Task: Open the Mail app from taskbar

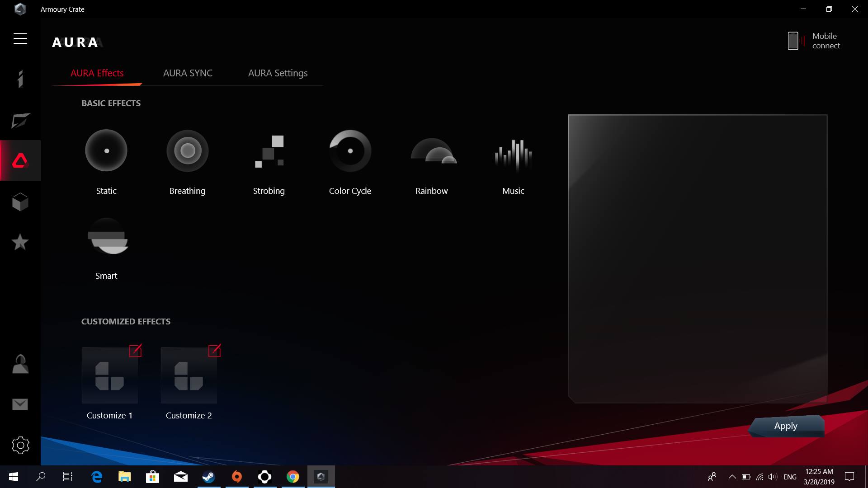Action: point(181,477)
